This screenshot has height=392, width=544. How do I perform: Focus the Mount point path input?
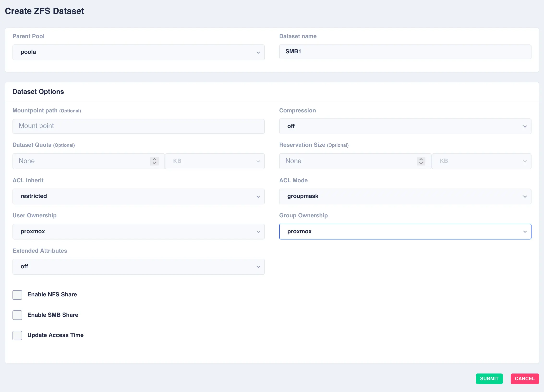click(x=139, y=126)
